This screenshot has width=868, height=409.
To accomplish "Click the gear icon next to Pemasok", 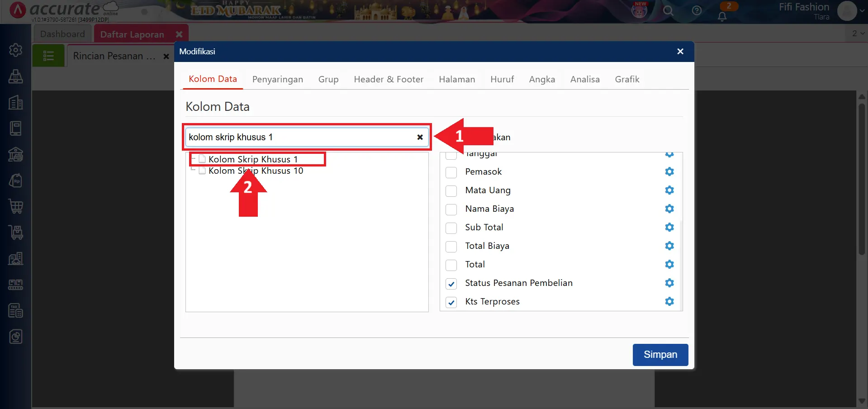I will (669, 171).
